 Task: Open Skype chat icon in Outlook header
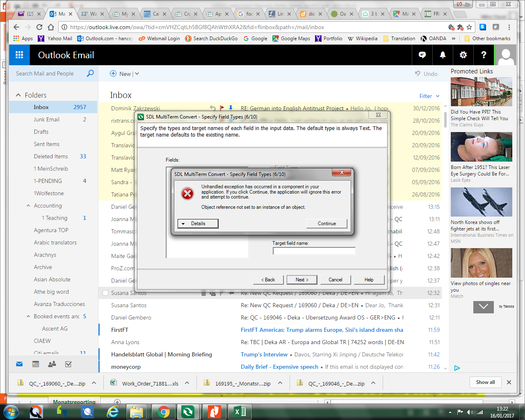point(422,55)
